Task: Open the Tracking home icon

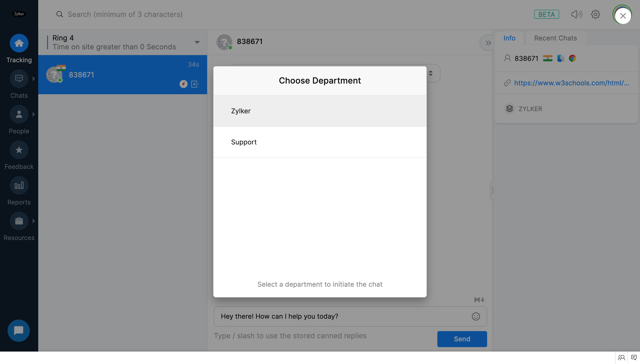Action: [x=19, y=43]
